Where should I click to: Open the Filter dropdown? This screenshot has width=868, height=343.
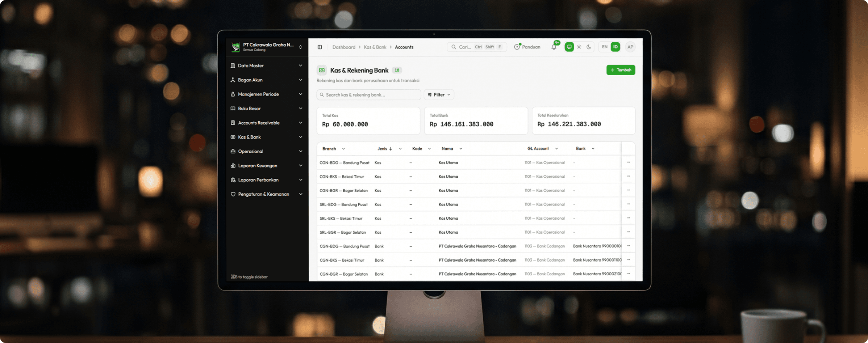(x=439, y=95)
